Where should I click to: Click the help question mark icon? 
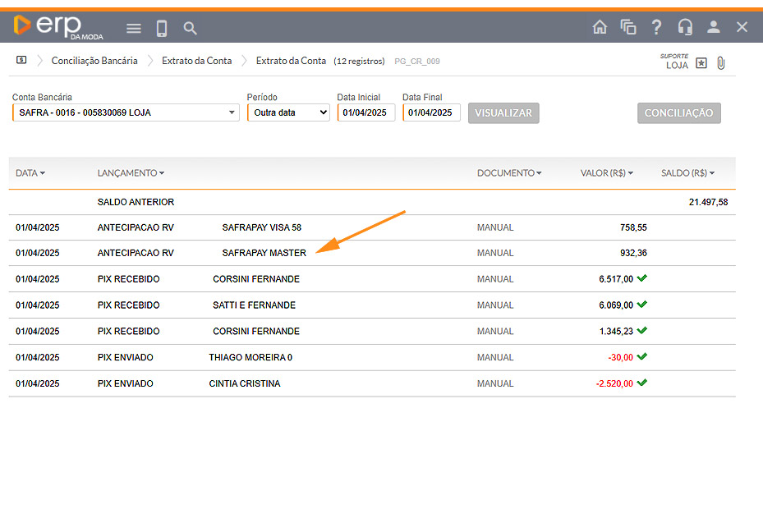point(656,27)
